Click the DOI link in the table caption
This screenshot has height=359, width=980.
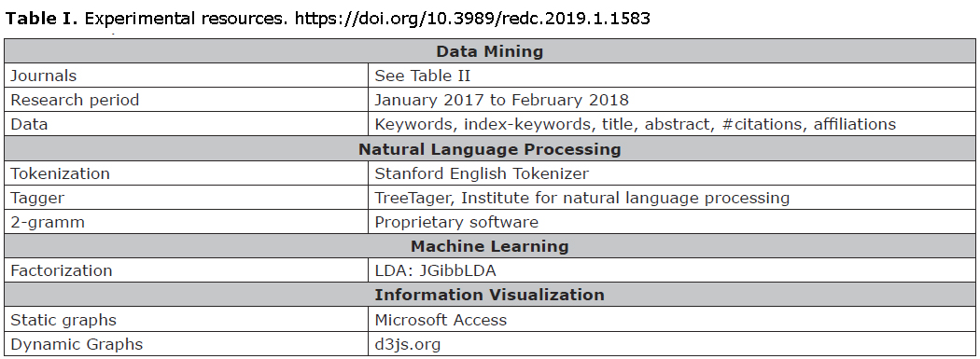(472, 19)
